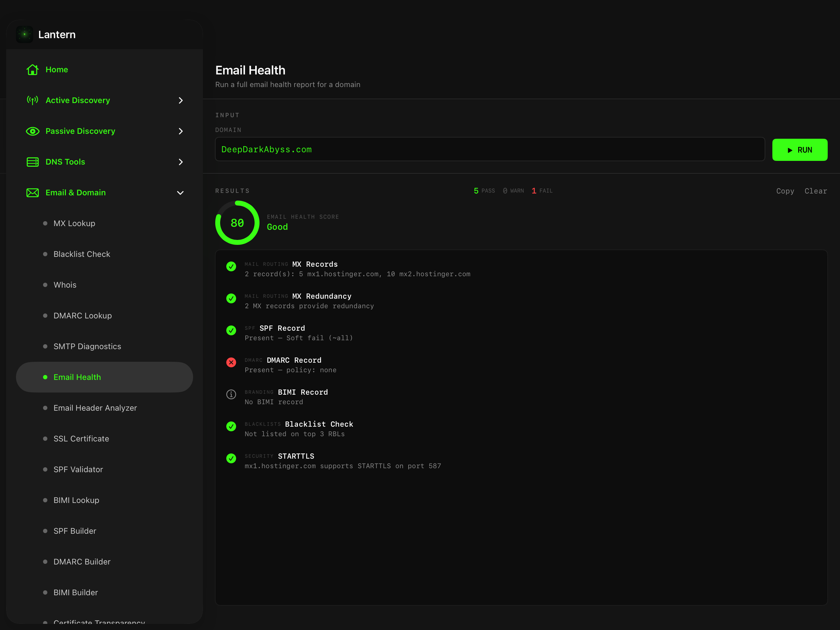Click the Email & Domain envelope icon
The image size is (840, 630).
click(33, 193)
